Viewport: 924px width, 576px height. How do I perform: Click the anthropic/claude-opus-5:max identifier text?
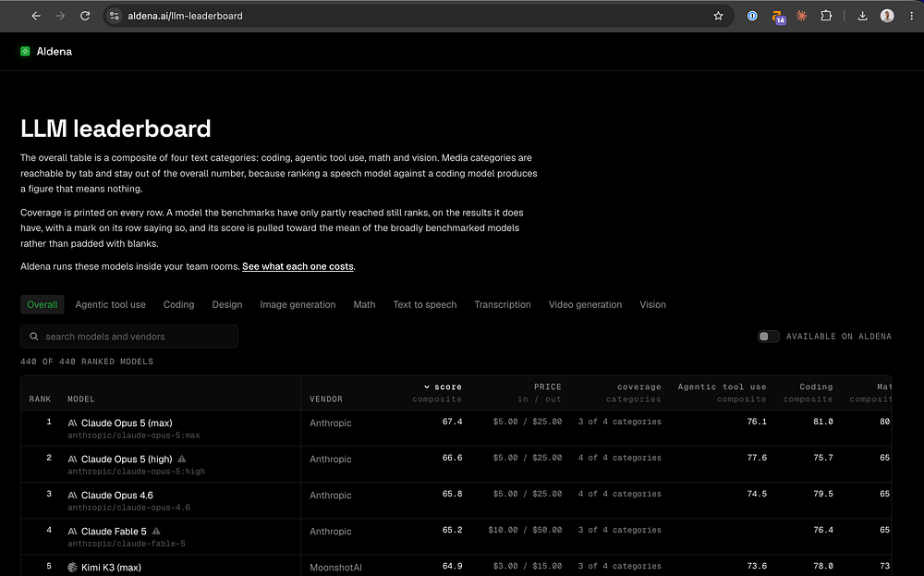[x=134, y=435]
